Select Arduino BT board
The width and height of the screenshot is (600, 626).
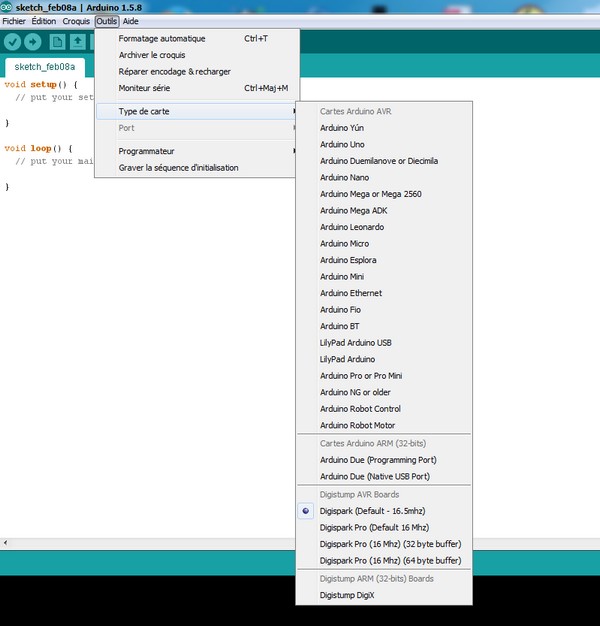coord(384,326)
